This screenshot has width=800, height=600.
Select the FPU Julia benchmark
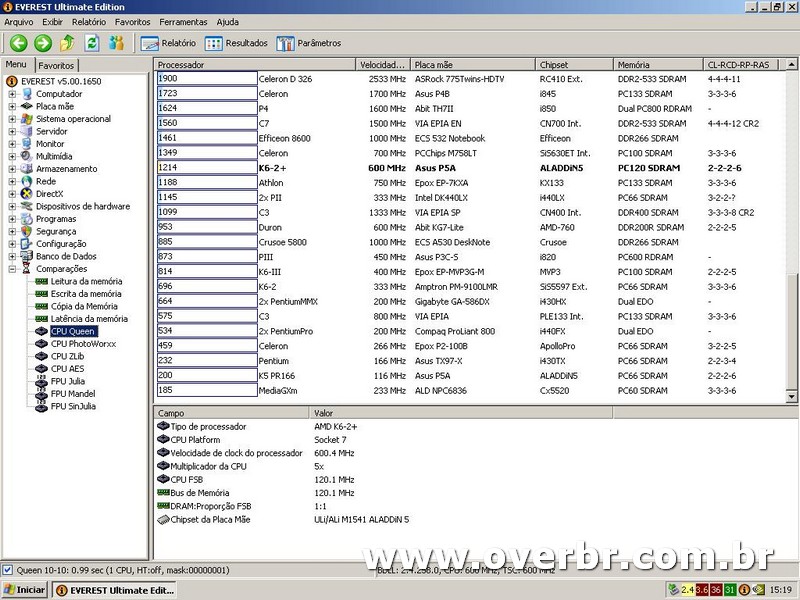tap(68, 381)
